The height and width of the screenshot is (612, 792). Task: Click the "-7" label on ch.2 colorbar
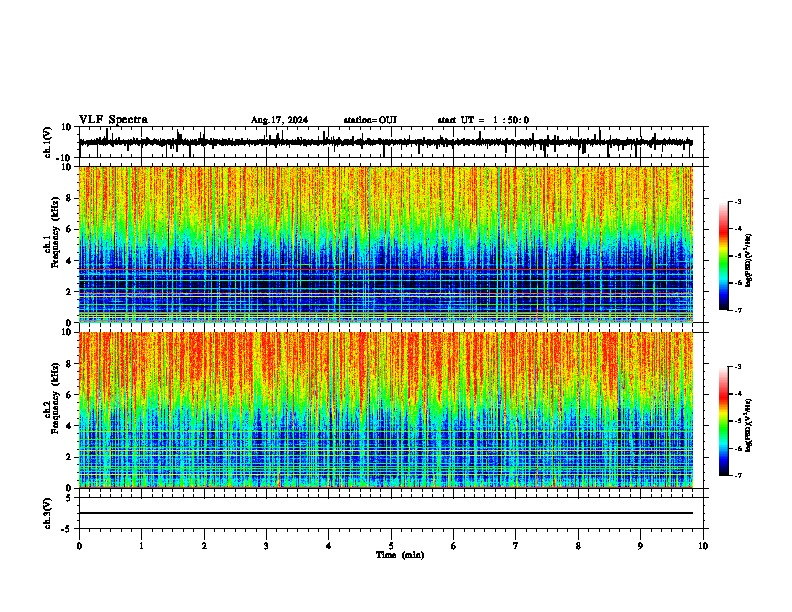click(737, 475)
